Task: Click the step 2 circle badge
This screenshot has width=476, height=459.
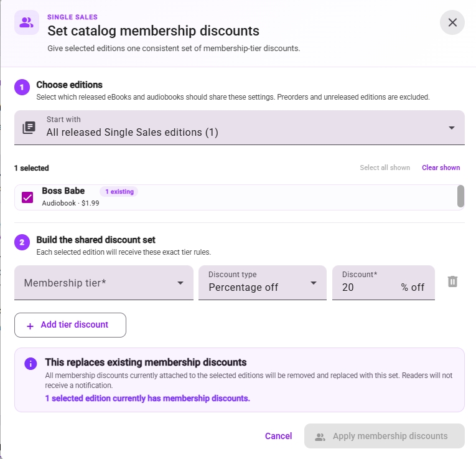Action: coord(22,242)
